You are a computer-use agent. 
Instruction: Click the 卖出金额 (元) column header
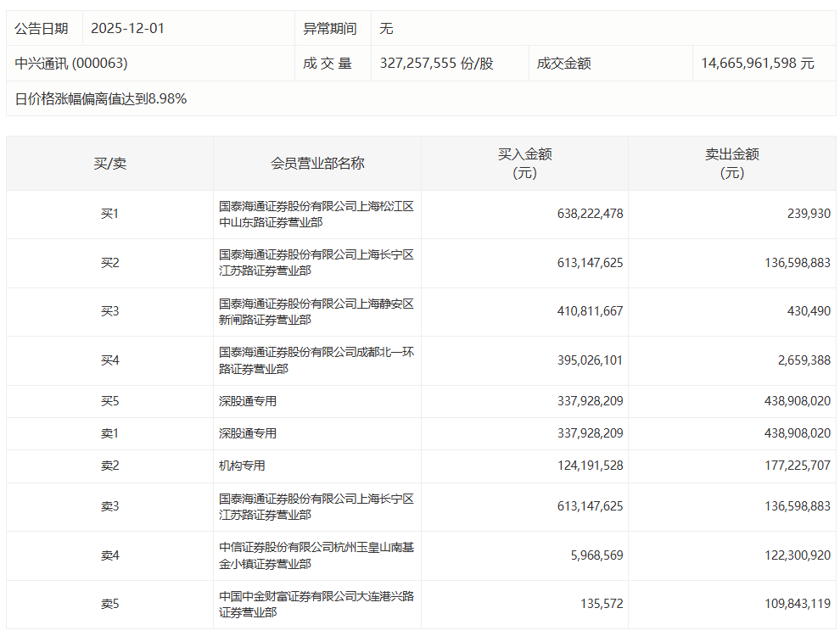(731, 163)
